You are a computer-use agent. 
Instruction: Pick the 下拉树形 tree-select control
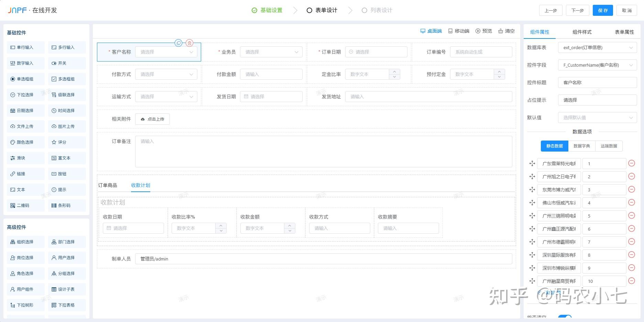(x=26, y=305)
